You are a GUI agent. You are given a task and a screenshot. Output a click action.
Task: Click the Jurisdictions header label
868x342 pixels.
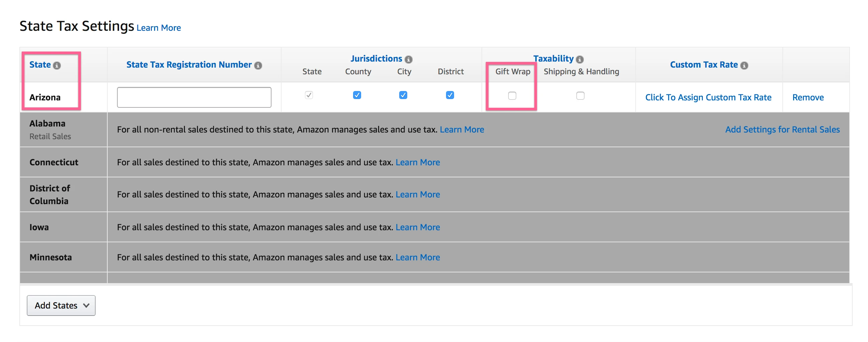coord(376,59)
